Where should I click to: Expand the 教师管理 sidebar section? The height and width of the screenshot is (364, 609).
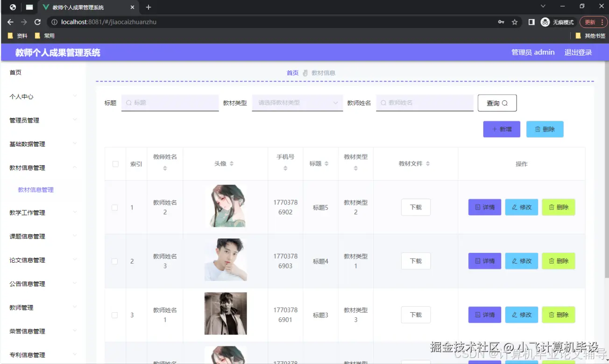pos(21,307)
